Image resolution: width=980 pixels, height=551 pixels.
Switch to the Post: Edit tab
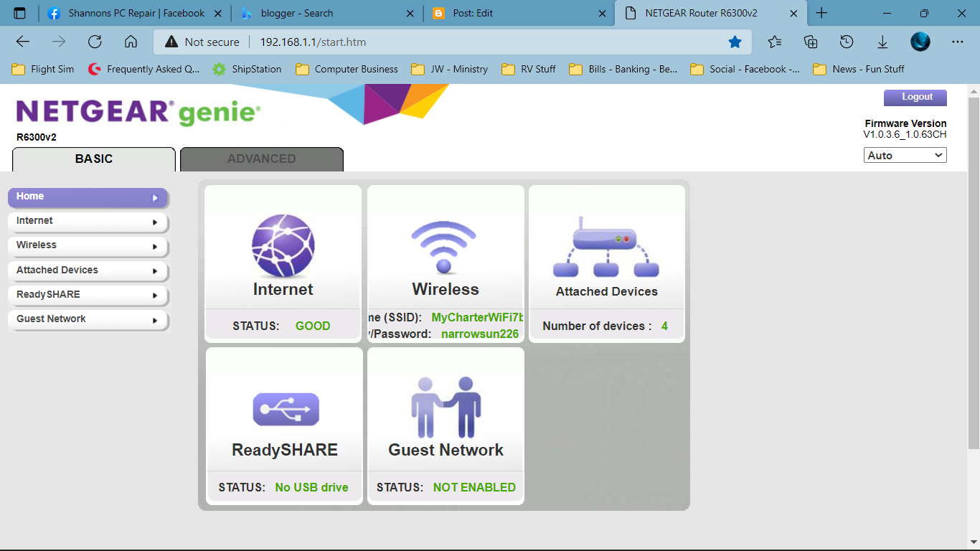(x=519, y=13)
